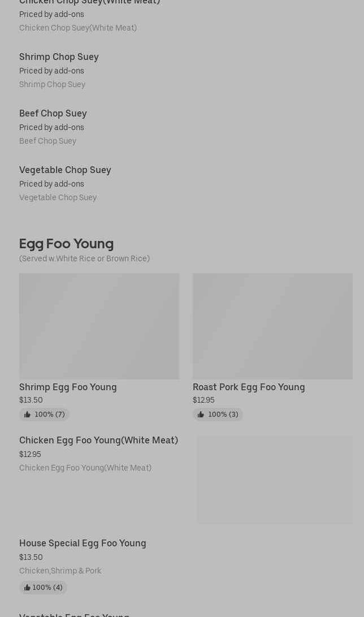
Task: Click thumbs-up icon under House Special Egg Foo Young
Action: pos(27,588)
